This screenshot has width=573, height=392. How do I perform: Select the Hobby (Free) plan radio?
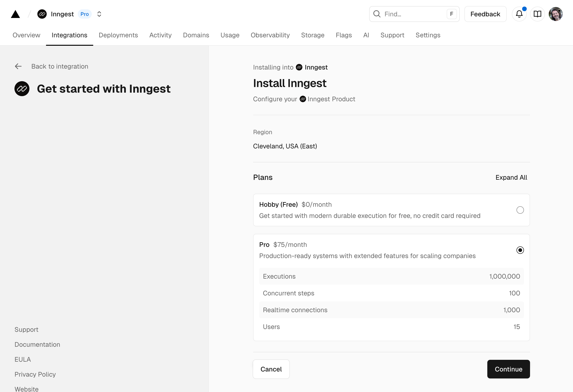pos(520,210)
